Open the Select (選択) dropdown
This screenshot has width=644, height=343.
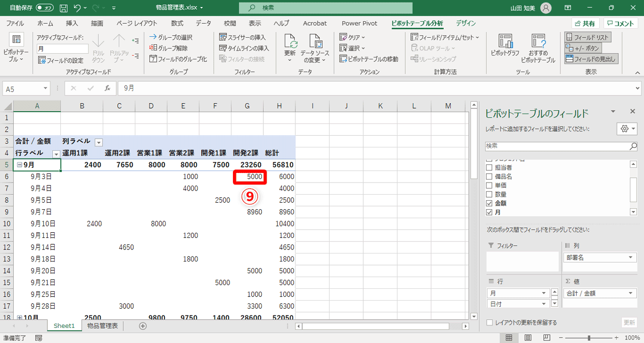[x=352, y=48]
